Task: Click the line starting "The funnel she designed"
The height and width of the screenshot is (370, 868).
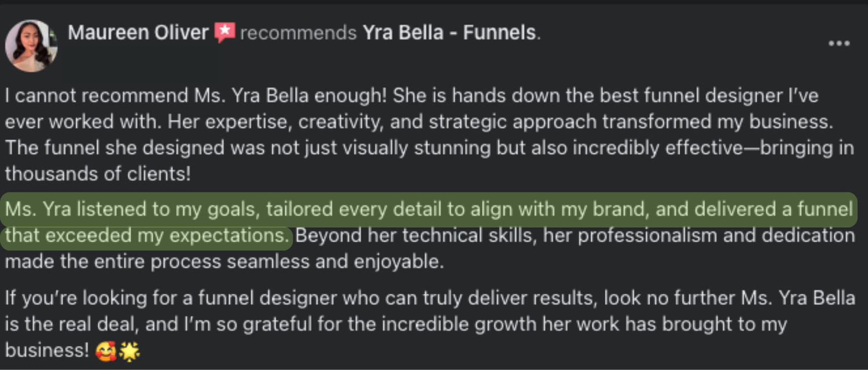Action: coord(428,148)
